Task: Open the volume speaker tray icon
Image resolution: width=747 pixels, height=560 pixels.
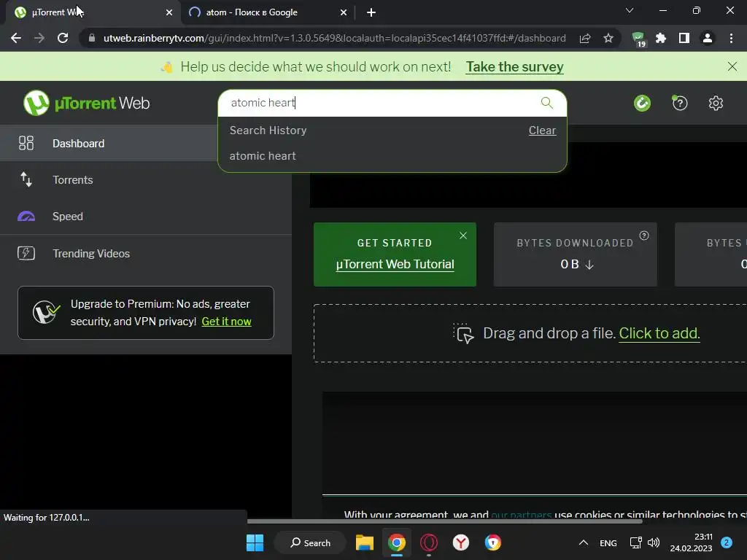Action: (654, 542)
